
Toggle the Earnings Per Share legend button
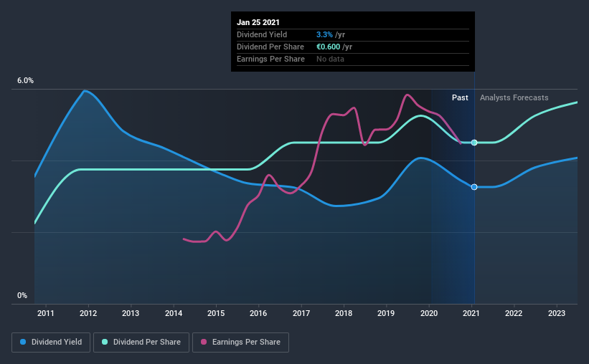coord(240,343)
